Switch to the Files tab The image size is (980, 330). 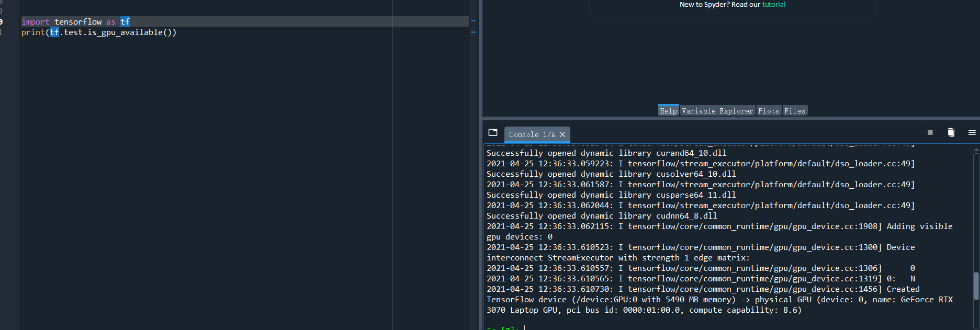click(x=795, y=110)
